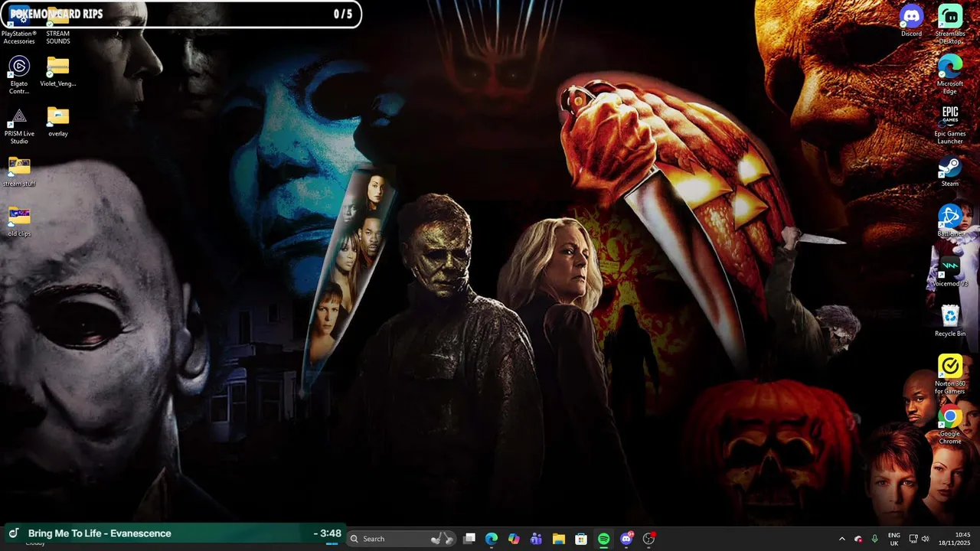
Task: Open Epic Games Launcher shortcut
Action: click(950, 124)
